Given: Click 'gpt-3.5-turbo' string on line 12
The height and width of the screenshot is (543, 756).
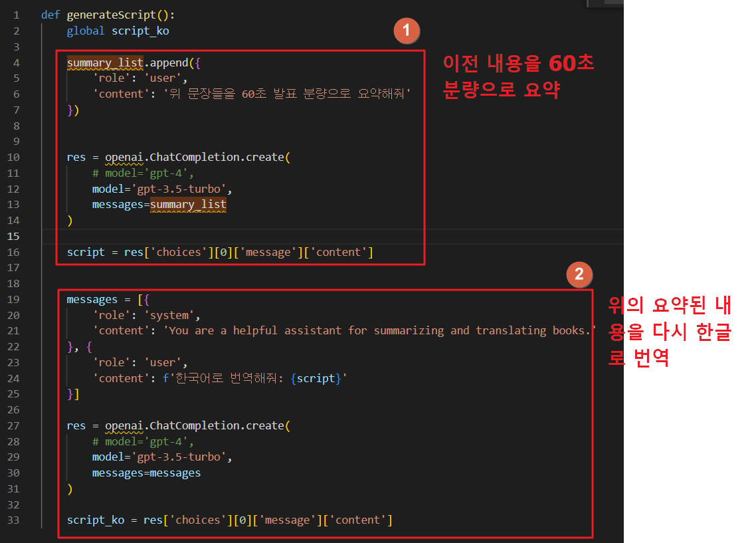Looking at the screenshot, I should point(179,189).
